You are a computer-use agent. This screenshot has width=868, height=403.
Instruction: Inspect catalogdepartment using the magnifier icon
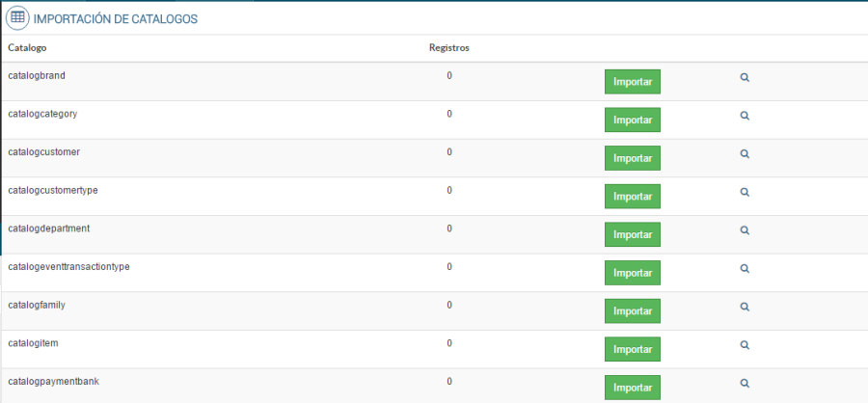pyautogui.click(x=745, y=230)
